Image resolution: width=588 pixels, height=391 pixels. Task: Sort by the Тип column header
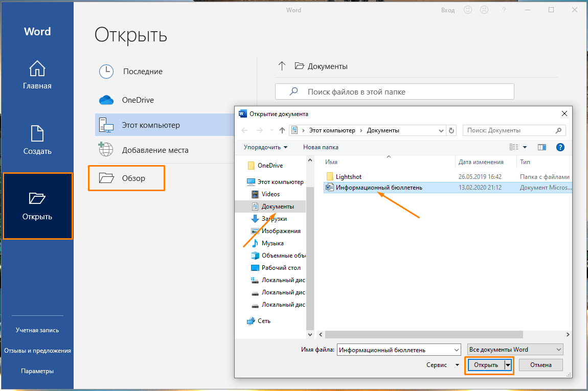pos(525,162)
